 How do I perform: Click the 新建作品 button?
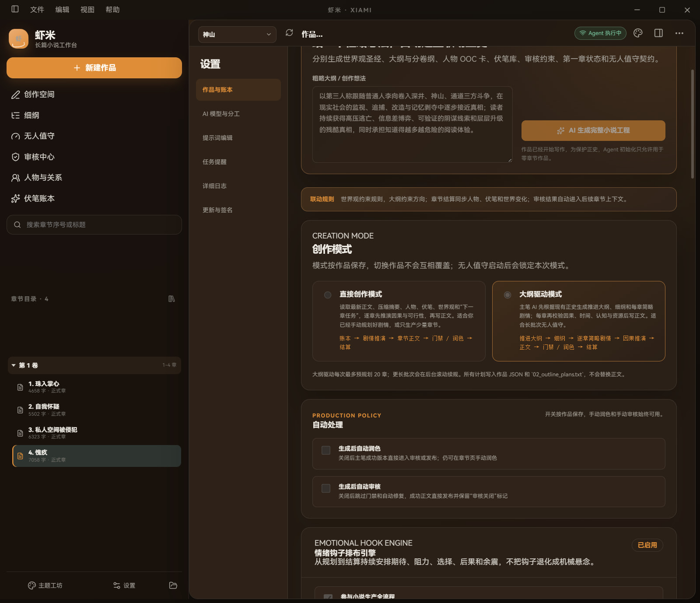point(94,68)
